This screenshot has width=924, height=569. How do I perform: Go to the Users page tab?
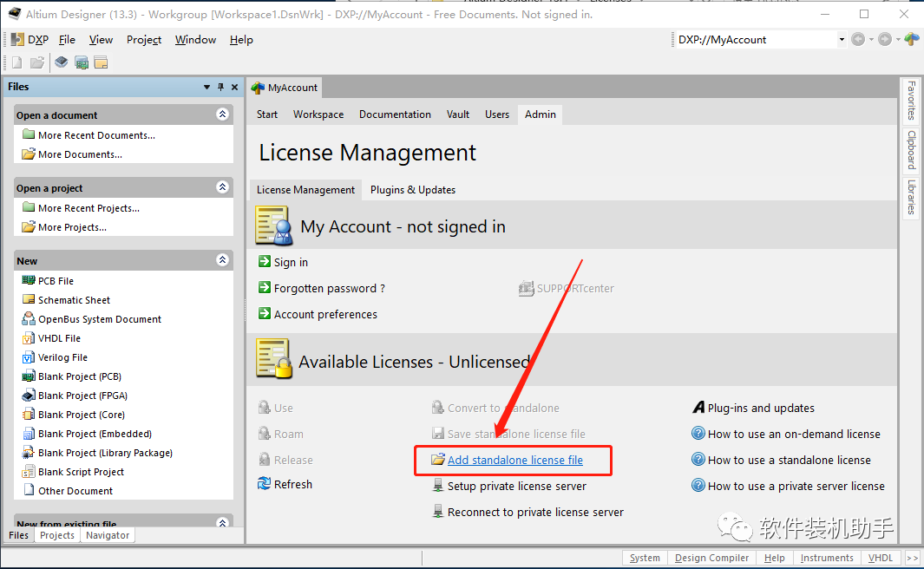[497, 114]
